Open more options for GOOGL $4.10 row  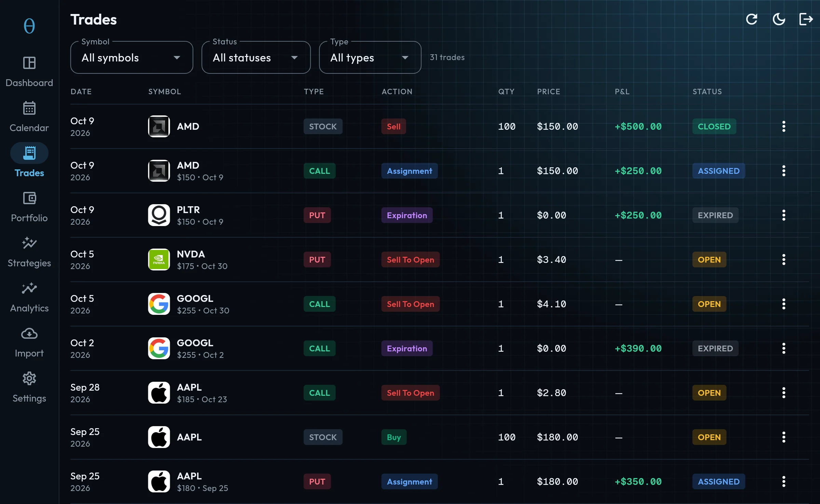784,304
